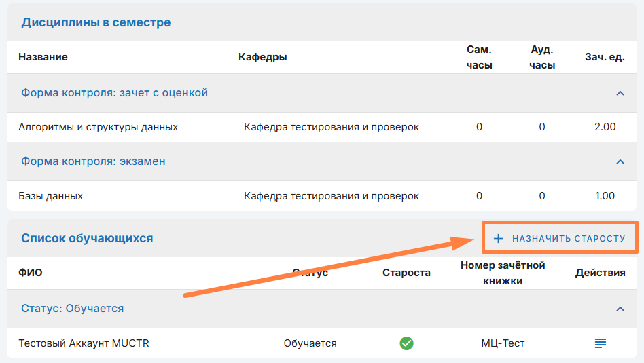Click the Форма контроля: экзамен label

93,161
